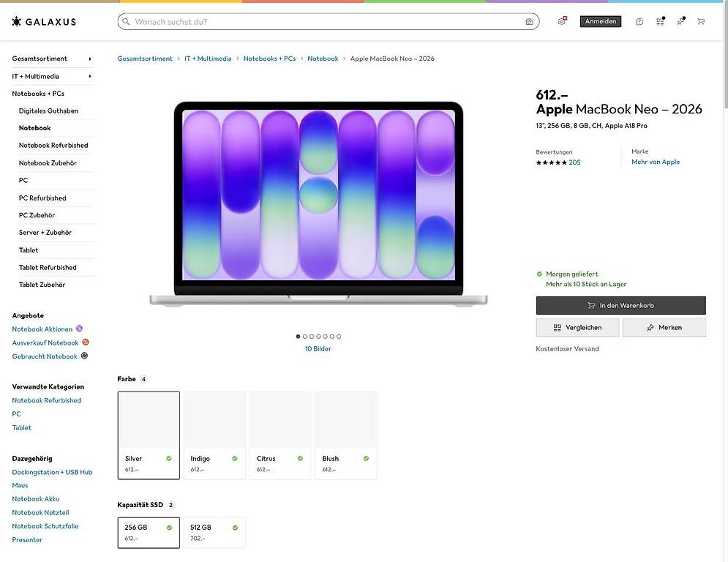Click the five-star rating
Image resolution: width=728 pixels, height=562 pixels.
pyautogui.click(x=551, y=162)
